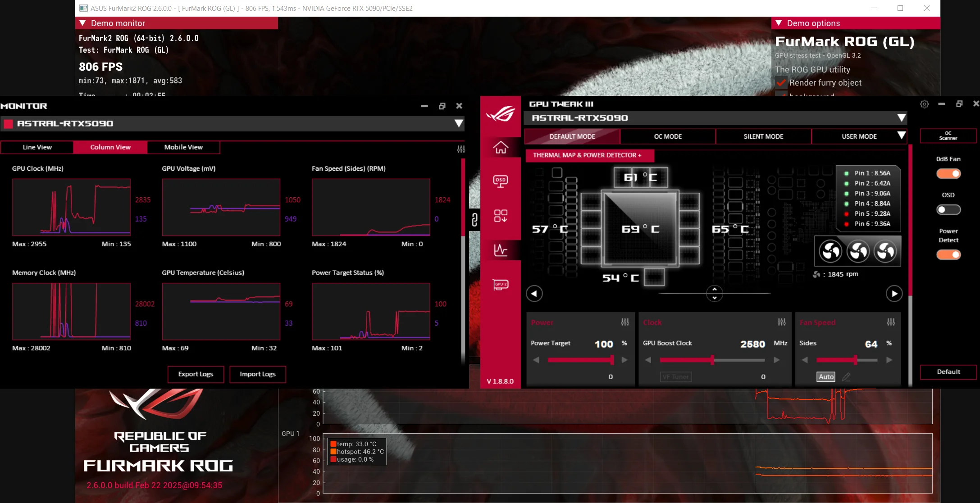
Task: Adjust the GPU Boost Clock slider
Action: coord(712,360)
